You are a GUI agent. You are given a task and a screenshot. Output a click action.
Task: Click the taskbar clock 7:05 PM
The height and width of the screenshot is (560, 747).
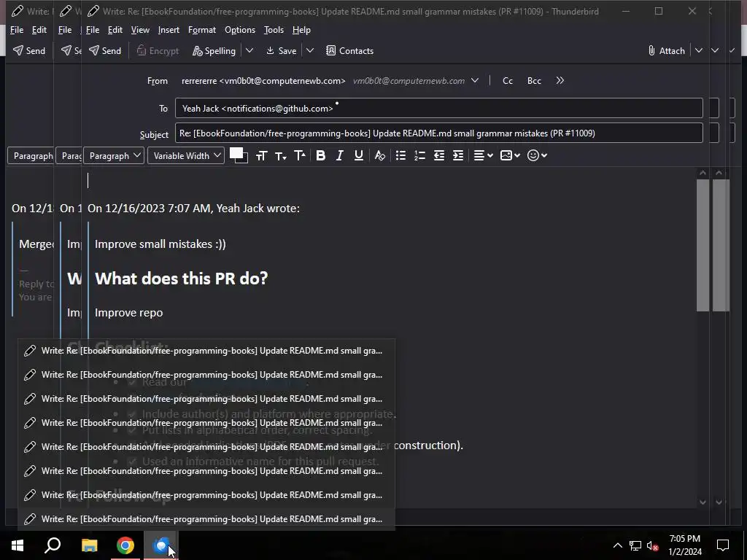684,539
